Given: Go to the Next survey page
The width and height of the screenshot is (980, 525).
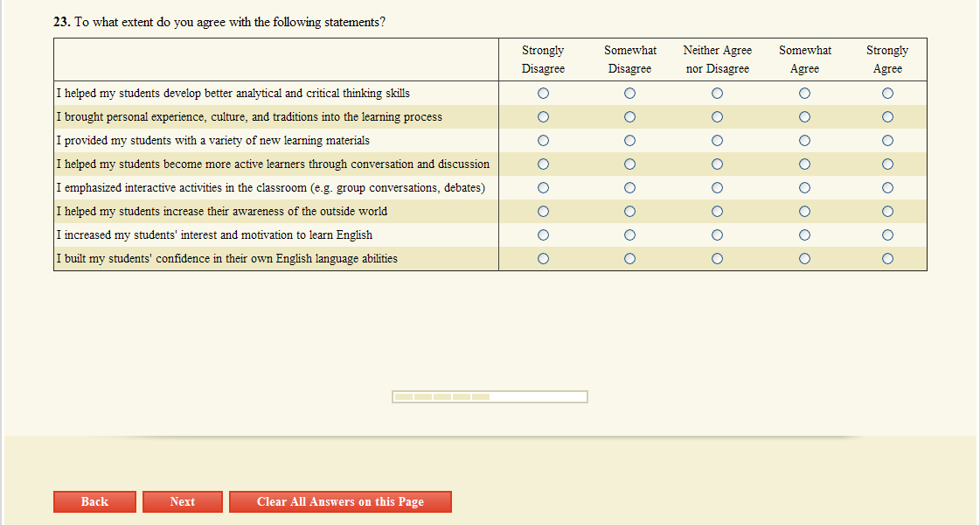Looking at the screenshot, I should click(x=183, y=501).
